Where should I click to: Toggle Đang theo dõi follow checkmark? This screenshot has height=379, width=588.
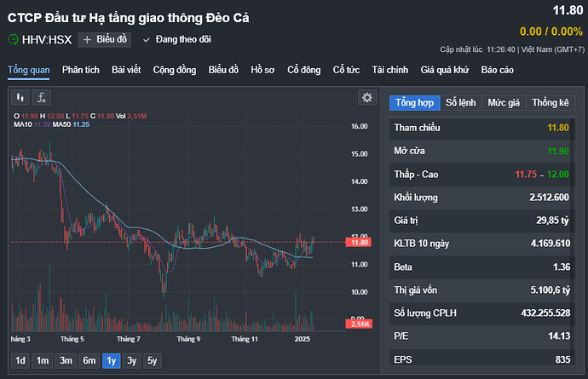147,40
